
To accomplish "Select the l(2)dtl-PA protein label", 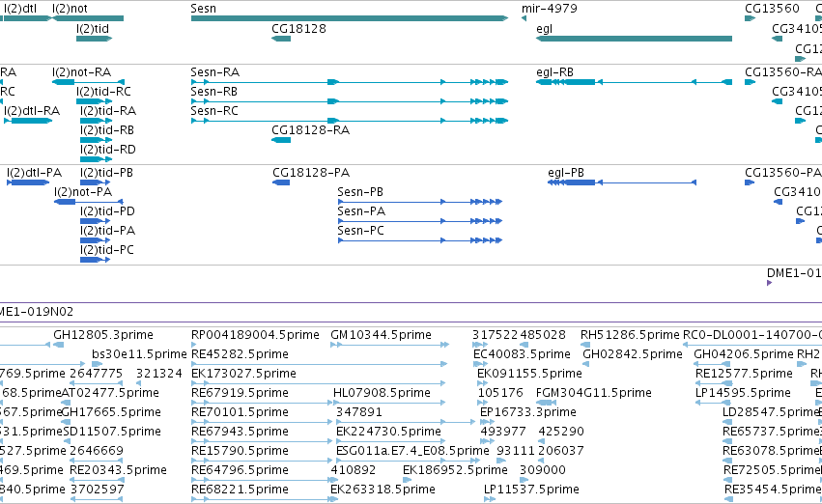I will [x=35, y=173].
